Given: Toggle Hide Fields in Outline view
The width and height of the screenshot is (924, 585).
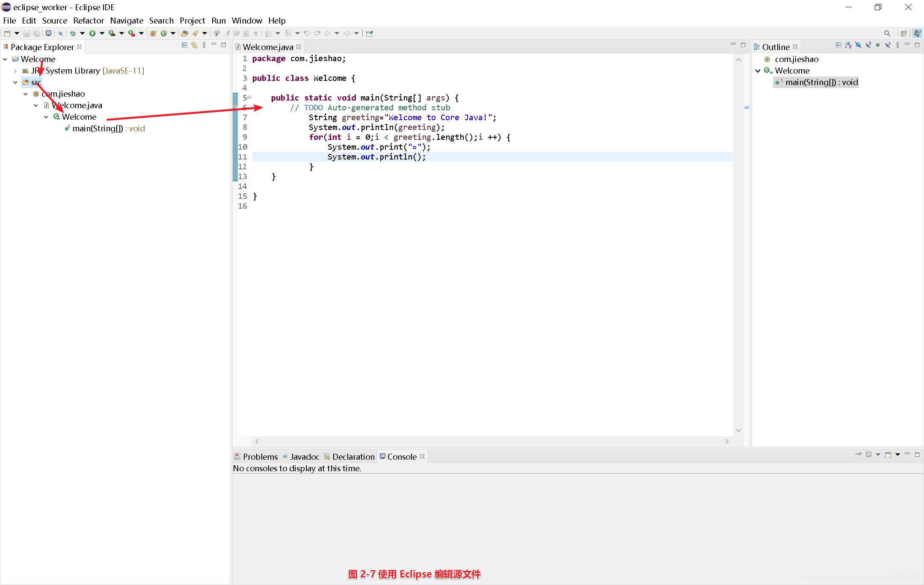Looking at the screenshot, I should [858, 45].
